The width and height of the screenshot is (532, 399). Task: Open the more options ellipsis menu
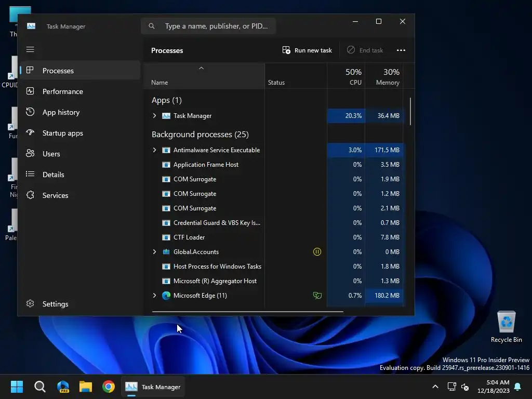401,50
